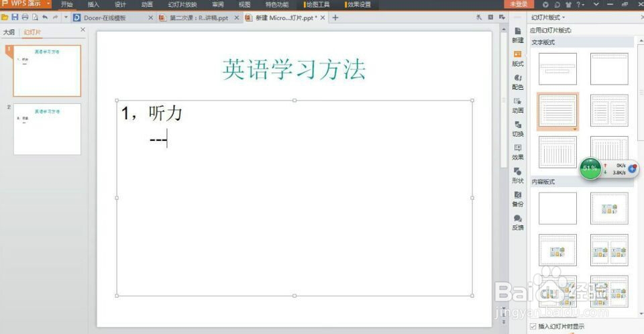
Task: Close the 新建 Micro...灯片.ppt tab
Action: coord(323,17)
